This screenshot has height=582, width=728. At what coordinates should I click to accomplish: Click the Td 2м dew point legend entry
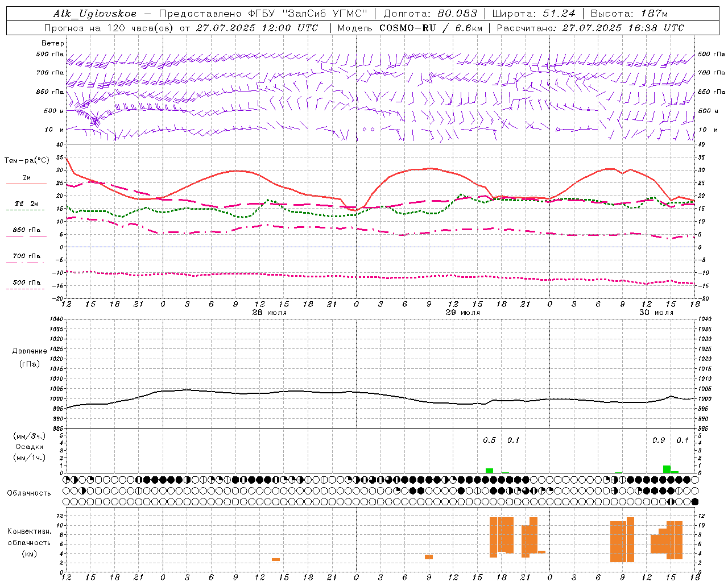[x=26, y=203]
